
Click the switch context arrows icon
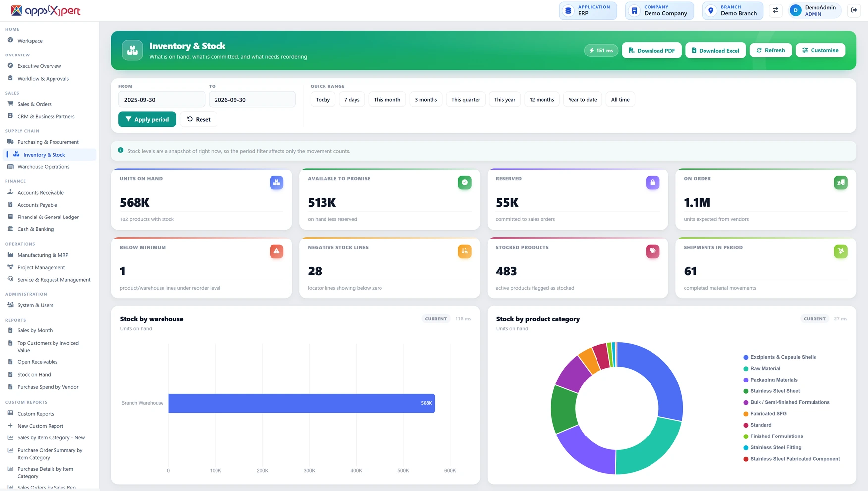click(776, 10)
